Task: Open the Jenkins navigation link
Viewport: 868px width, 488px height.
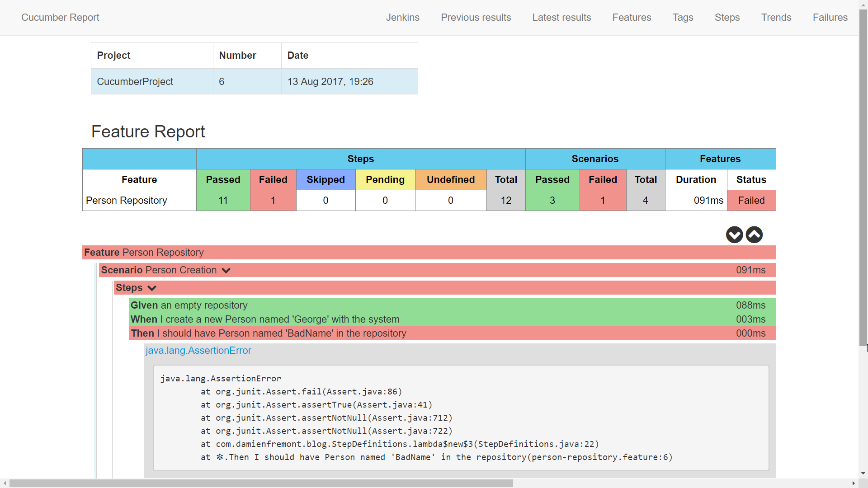Action: (402, 17)
